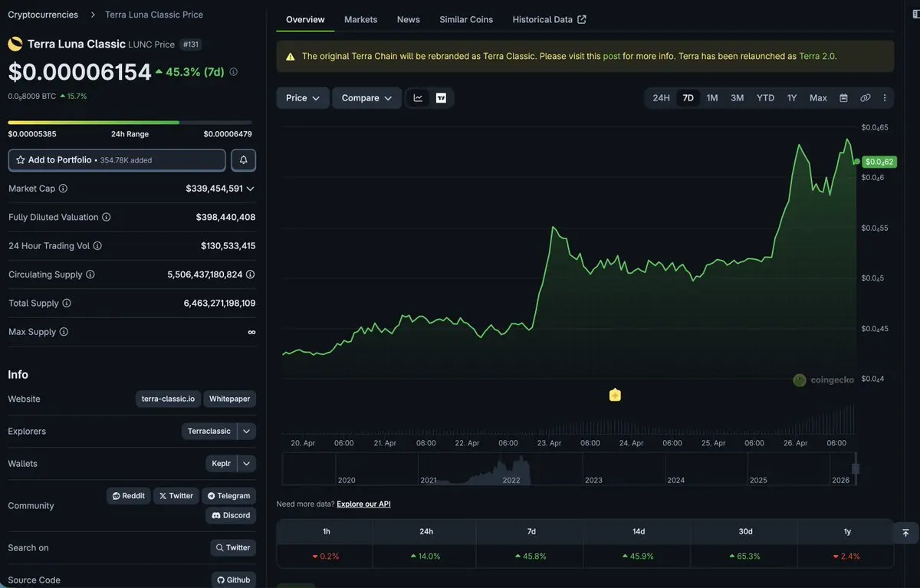Click the #131 rank badge
The width and height of the screenshot is (920, 588).
coord(191,44)
